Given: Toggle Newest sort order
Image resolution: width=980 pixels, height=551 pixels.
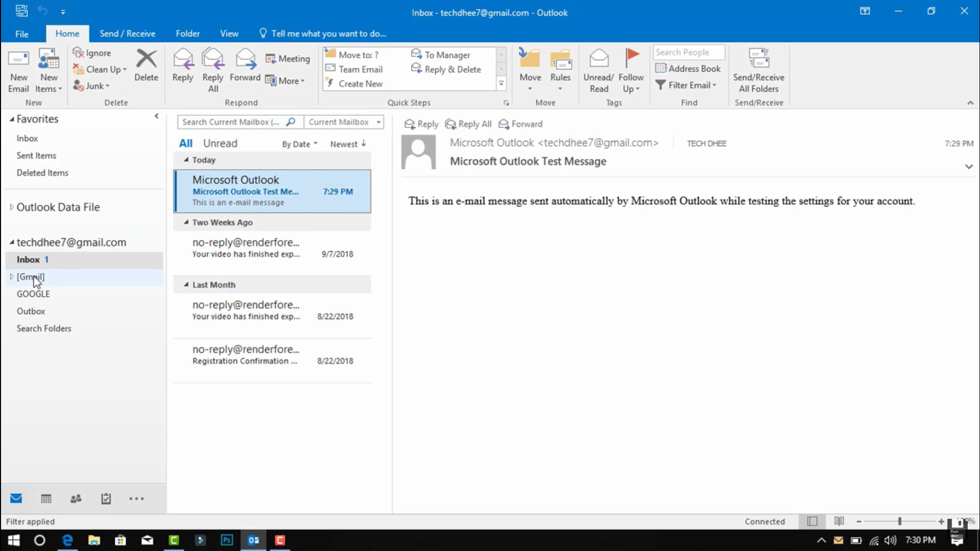Looking at the screenshot, I should 348,144.
